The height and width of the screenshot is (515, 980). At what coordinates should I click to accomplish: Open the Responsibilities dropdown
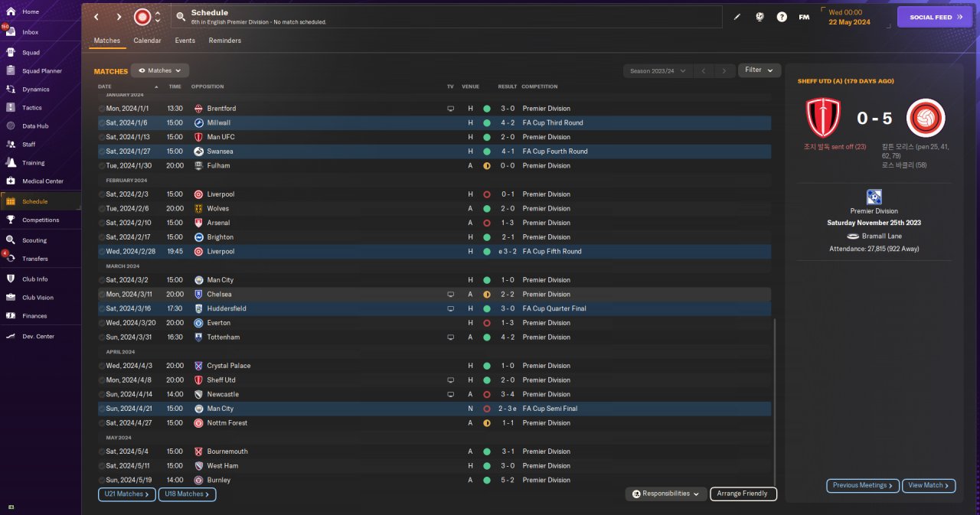665,494
